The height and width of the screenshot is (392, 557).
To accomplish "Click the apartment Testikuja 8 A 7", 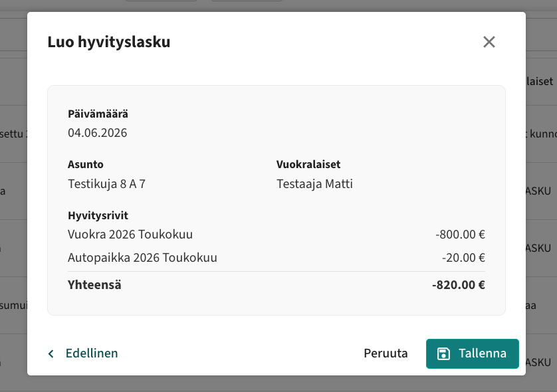I will (x=106, y=184).
